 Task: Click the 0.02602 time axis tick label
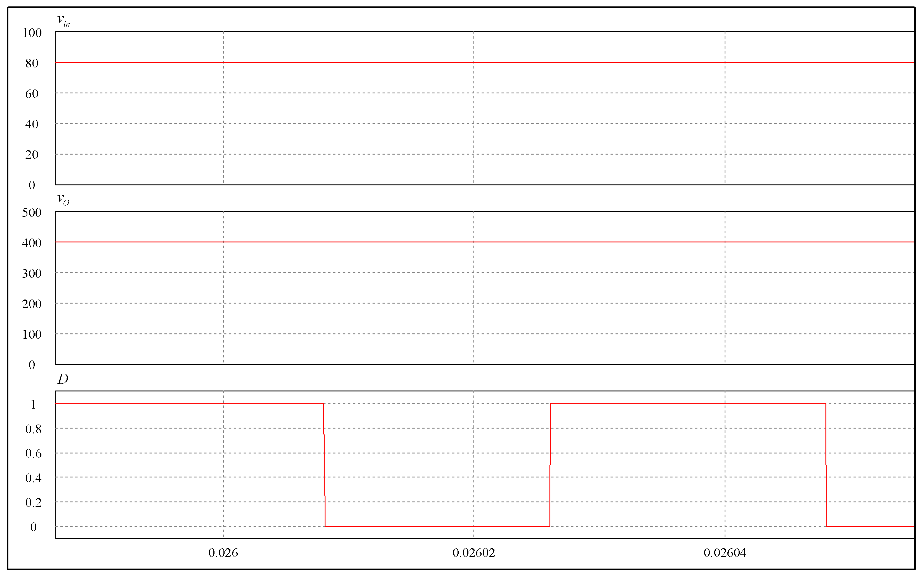pyautogui.click(x=474, y=553)
